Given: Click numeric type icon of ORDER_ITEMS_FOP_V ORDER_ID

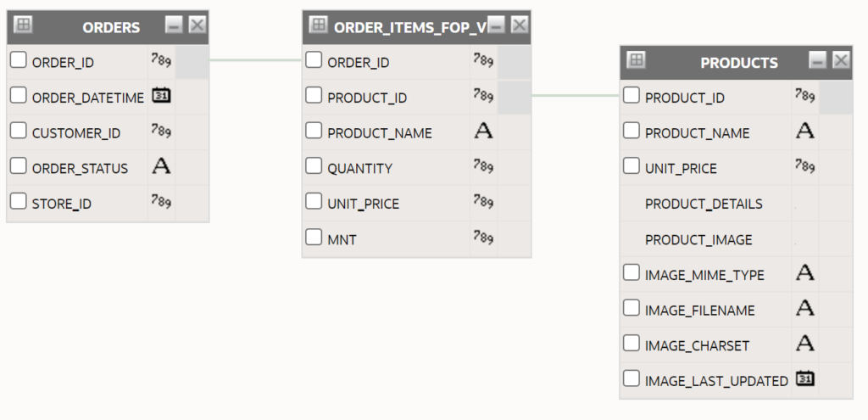Looking at the screenshot, I should 483,60.
